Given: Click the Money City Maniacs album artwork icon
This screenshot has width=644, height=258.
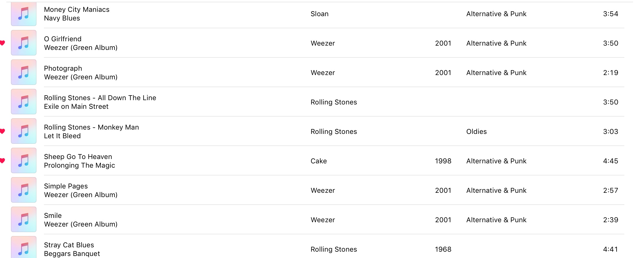Looking at the screenshot, I should [24, 14].
